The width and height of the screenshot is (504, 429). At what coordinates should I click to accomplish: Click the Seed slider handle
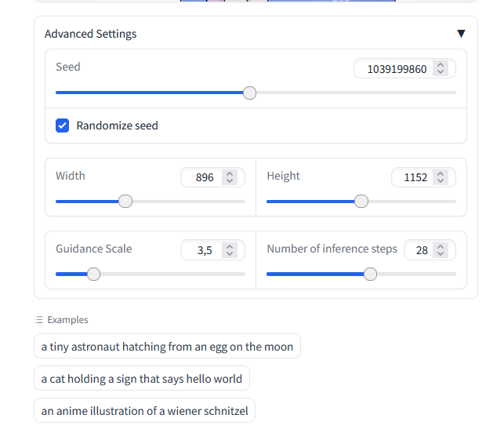(x=249, y=93)
